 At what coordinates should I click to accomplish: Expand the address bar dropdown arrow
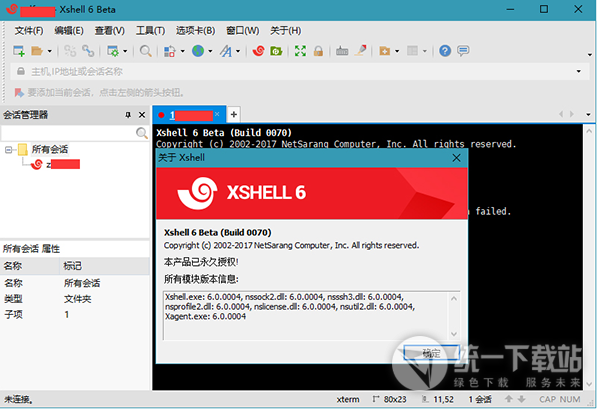pyautogui.click(x=578, y=71)
